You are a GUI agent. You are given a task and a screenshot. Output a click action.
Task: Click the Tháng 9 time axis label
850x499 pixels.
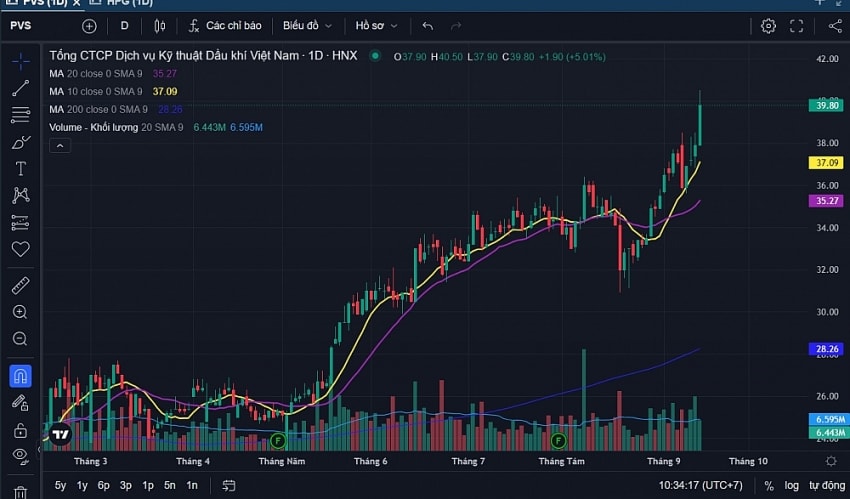664,461
